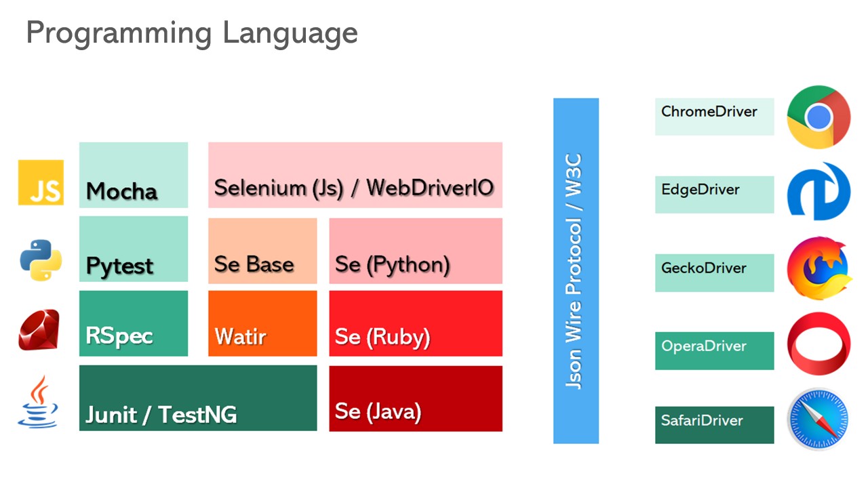Select the EdgeDriver label

714,195
